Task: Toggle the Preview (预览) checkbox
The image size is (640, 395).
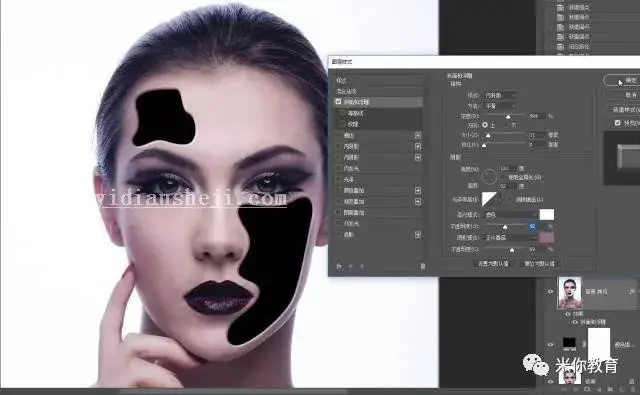Action: [618, 123]
